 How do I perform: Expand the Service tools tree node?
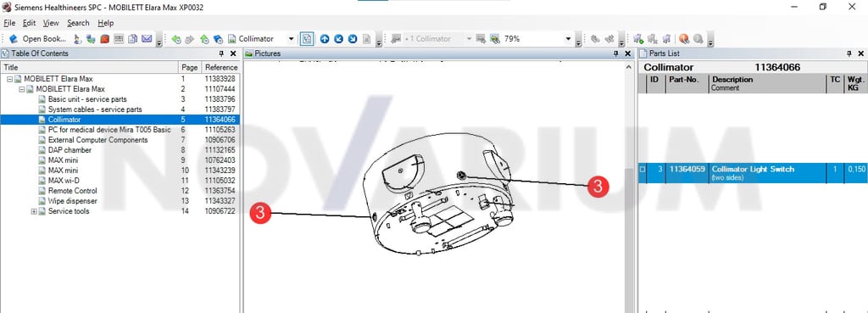click(34, 211)
